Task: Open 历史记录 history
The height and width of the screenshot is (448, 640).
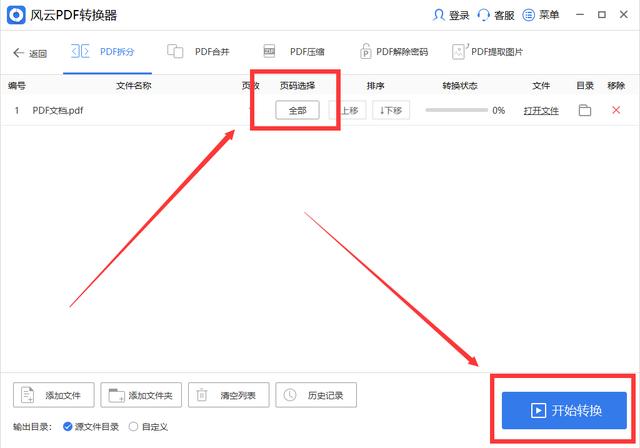Action: (x=316, y=395)
